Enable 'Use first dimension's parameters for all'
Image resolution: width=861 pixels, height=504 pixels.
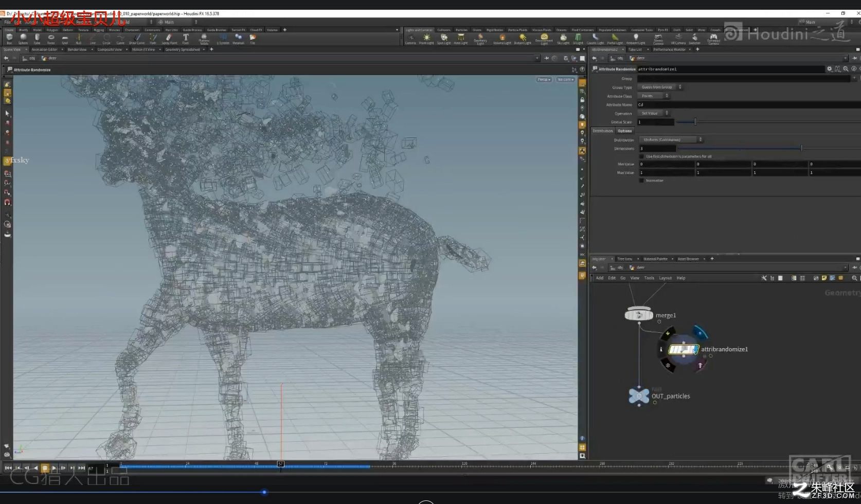[641, 156]
